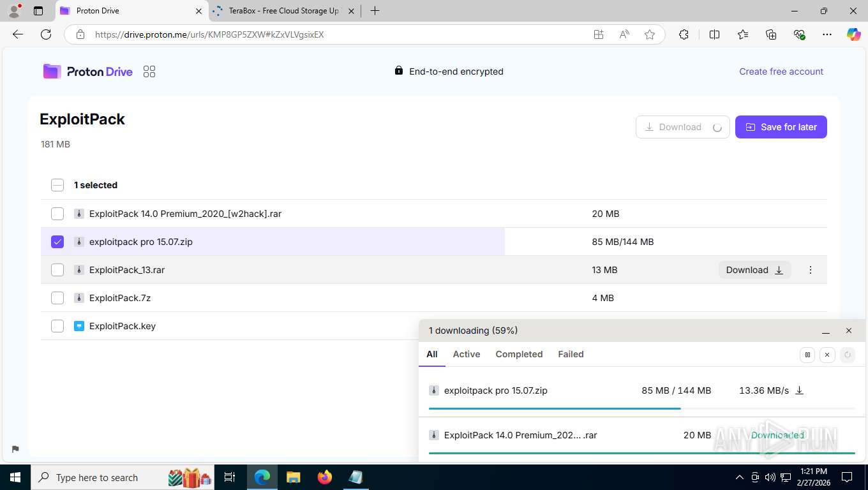
Task: Switch to the Failed transfers tab
Action: 571,354
